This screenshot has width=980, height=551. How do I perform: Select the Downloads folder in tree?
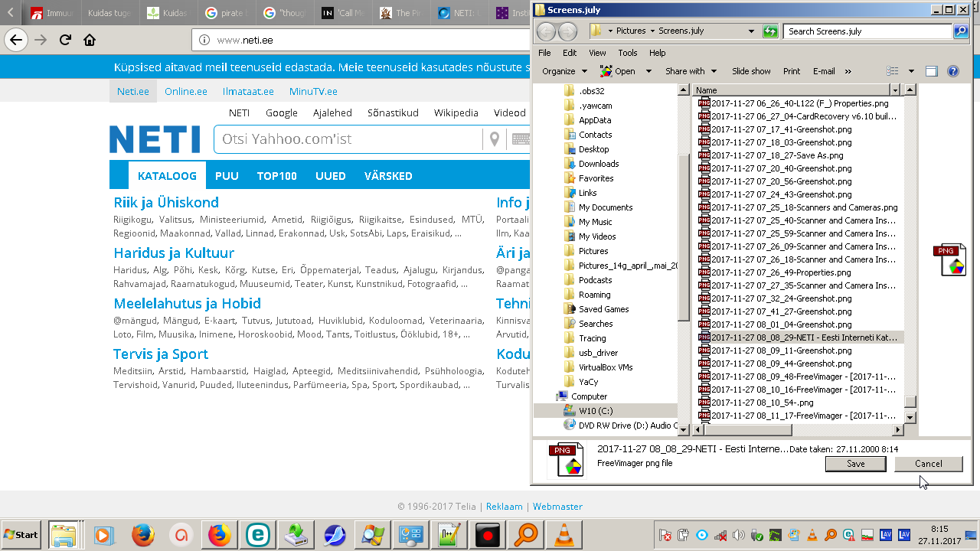(x=598, y=164)
